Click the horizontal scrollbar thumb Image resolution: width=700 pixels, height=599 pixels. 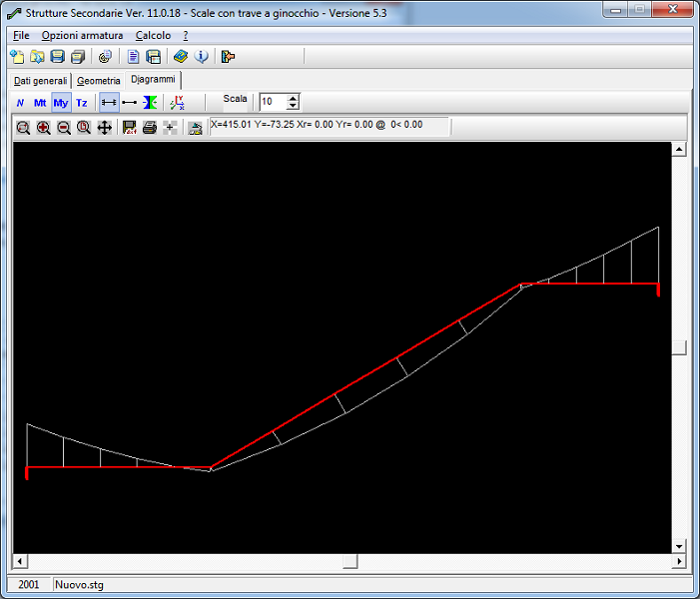(350, 561)
